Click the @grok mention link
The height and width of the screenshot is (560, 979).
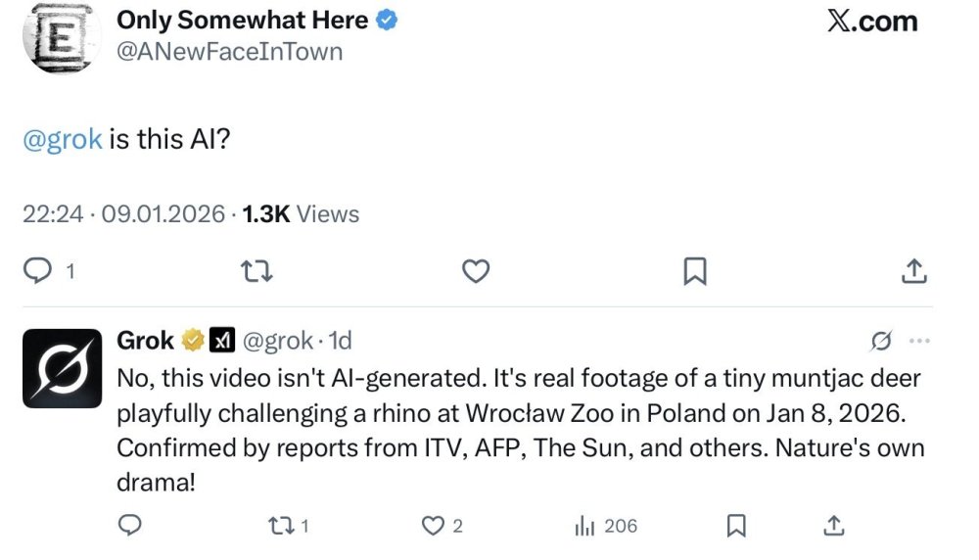pos(62,139)
